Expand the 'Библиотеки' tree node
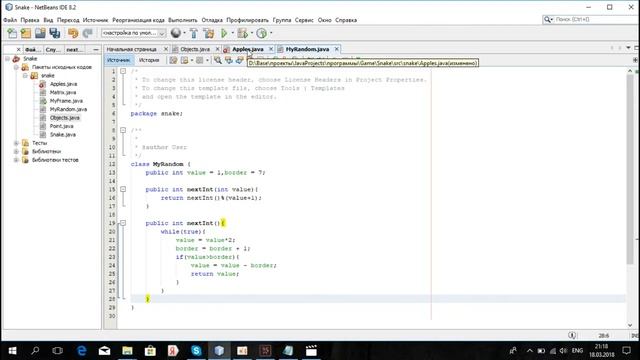640x360 pixels. (16, 151)
